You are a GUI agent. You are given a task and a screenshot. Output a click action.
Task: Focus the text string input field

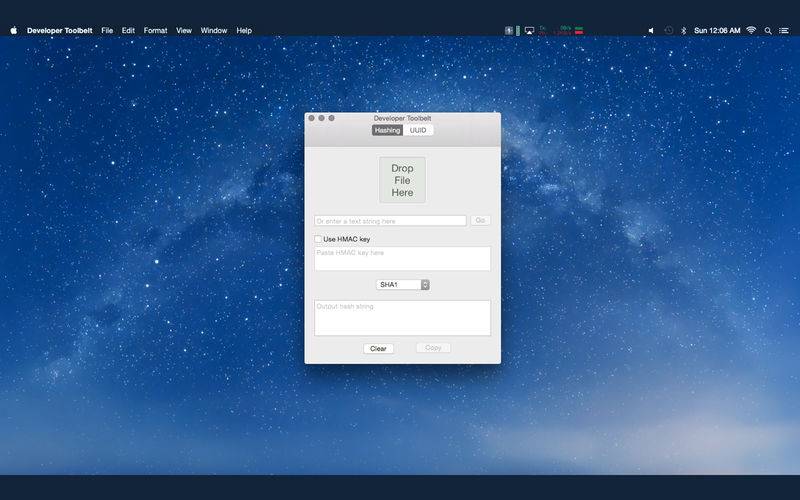pos(390,221)
